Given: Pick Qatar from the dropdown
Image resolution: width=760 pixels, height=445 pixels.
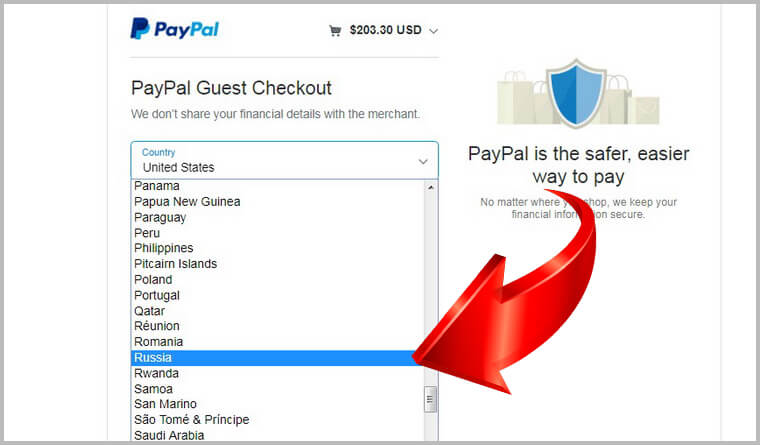Looking at the screenshot, I should 277,311.
